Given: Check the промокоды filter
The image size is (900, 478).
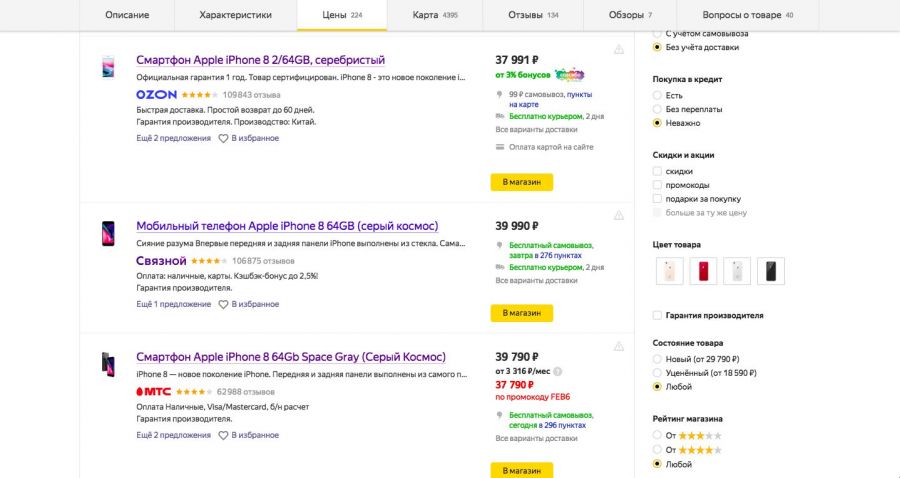Looking at the screenshot, I should 657,185.
